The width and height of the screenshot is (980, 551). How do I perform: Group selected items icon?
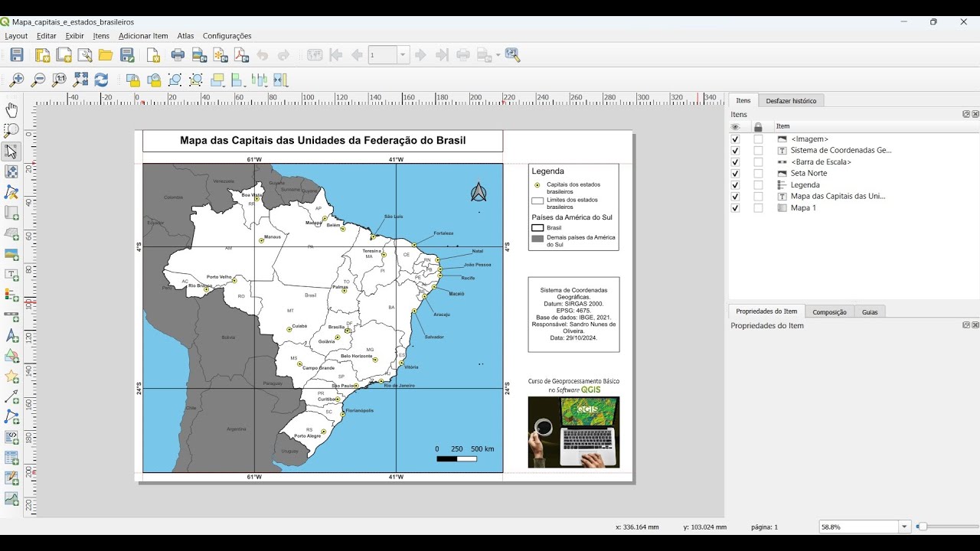coord(175,80)
